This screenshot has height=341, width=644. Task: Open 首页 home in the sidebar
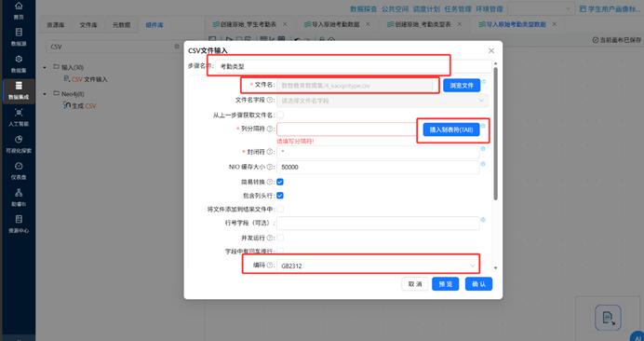[x=19, y=10]
